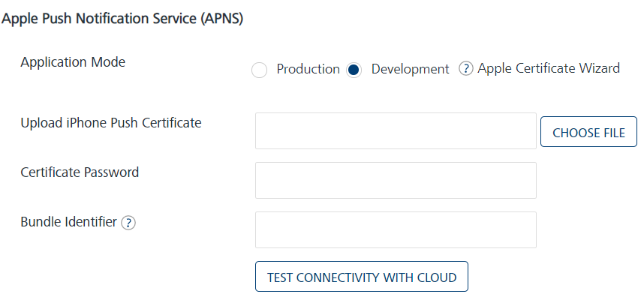
Task: Click the Development option label
Action: [410, 69]
